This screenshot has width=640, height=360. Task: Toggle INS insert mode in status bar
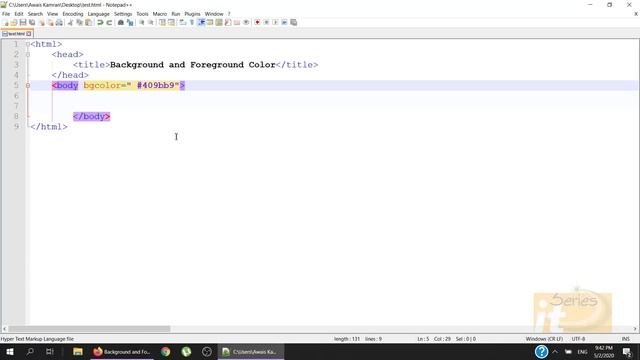[x=625, y=339]
